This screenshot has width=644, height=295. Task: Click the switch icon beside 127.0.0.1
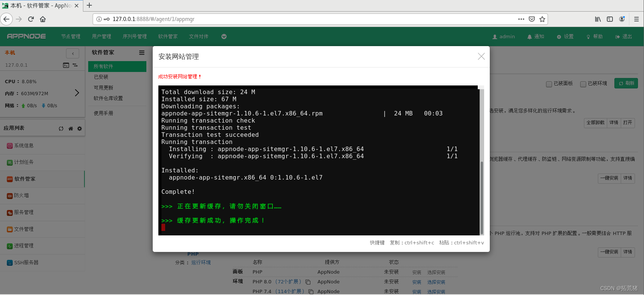click(x=75, y=65)
